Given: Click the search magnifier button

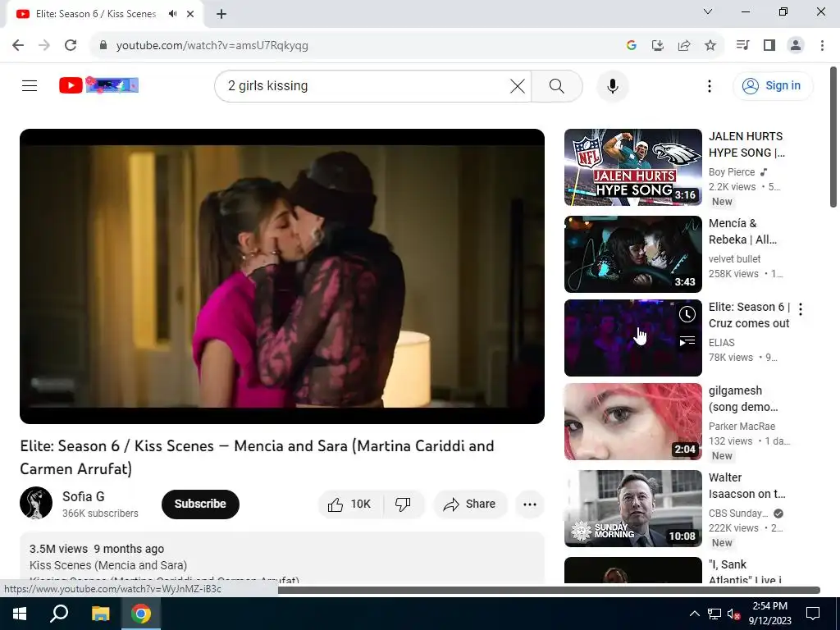Looking at the screenshot, I should coord(557,85).
